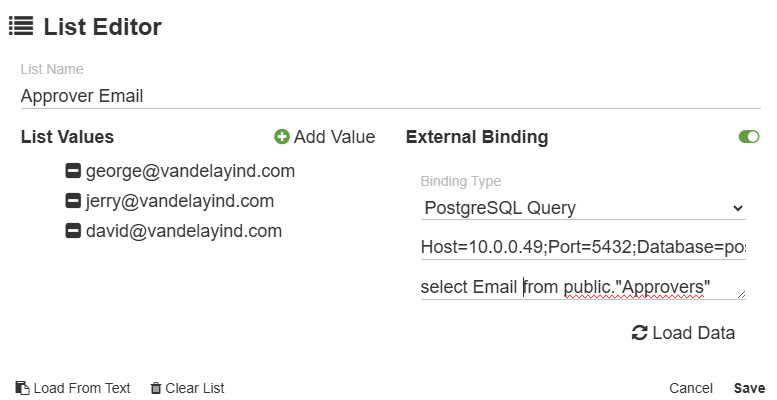Click the Load Data refresh icon
This screenshot has width=777, height=400.
pyautogui.click(x=640, y=333)
